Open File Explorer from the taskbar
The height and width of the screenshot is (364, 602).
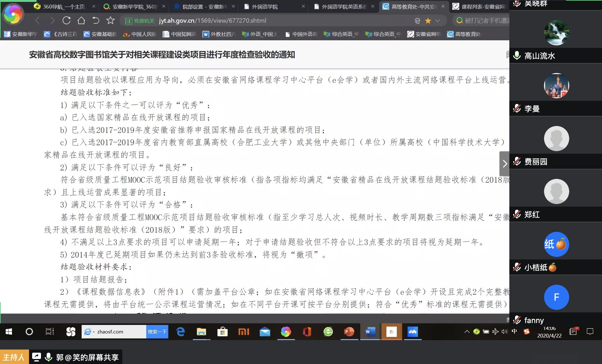coord(201,332)
